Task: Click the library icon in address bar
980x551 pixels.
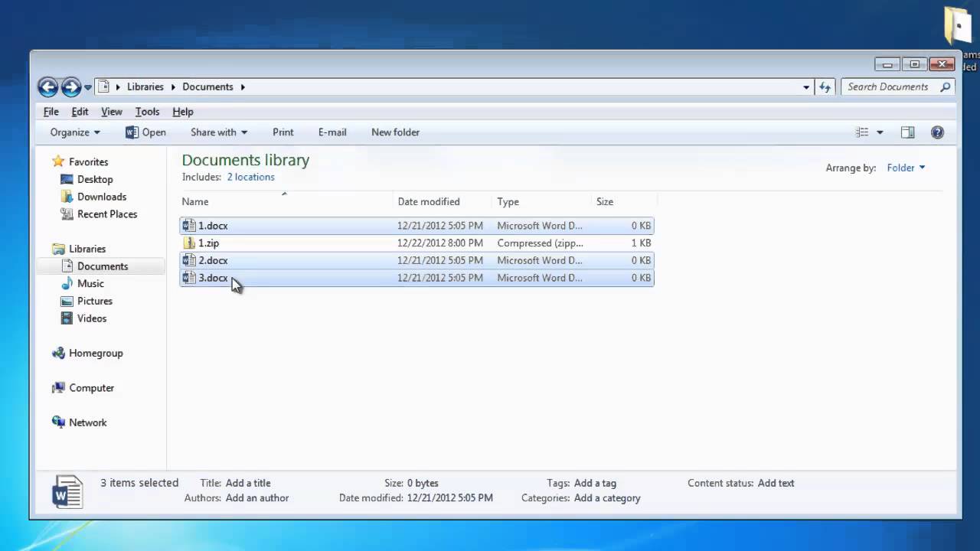Action: pyautogui.click(x=104, y=86)
